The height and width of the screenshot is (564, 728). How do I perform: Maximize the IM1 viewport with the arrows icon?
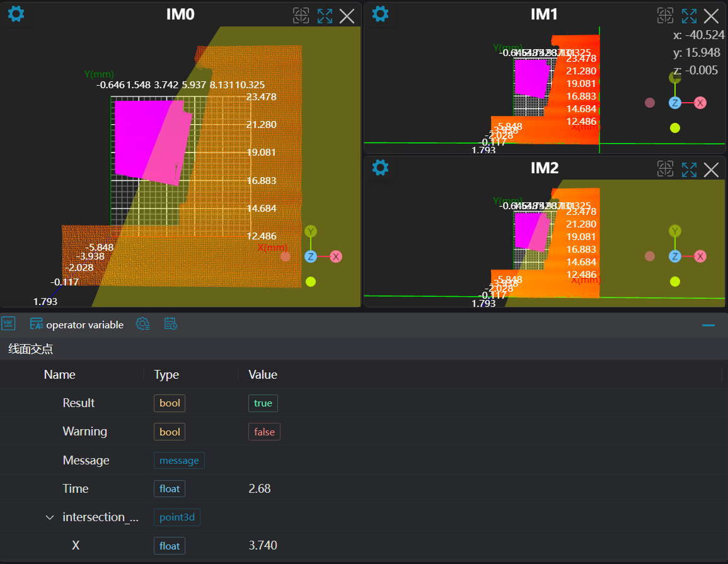point(689,16)
